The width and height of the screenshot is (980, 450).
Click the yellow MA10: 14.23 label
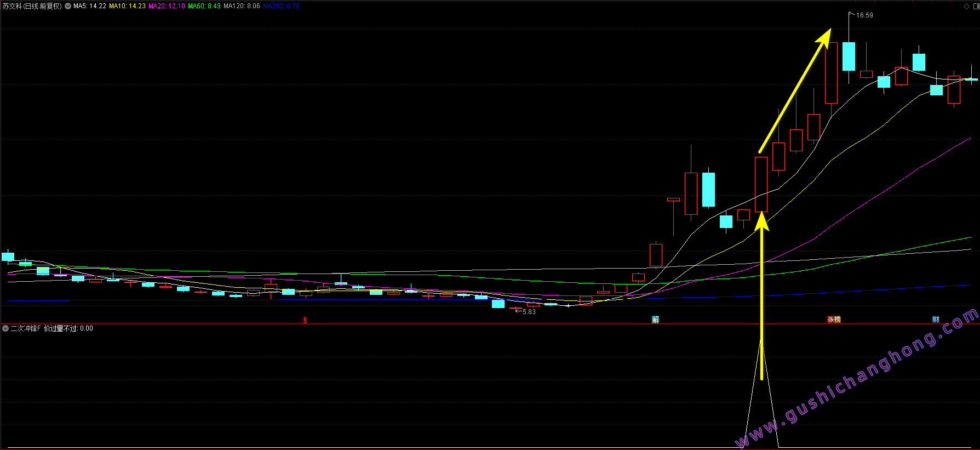click(127, 6)
